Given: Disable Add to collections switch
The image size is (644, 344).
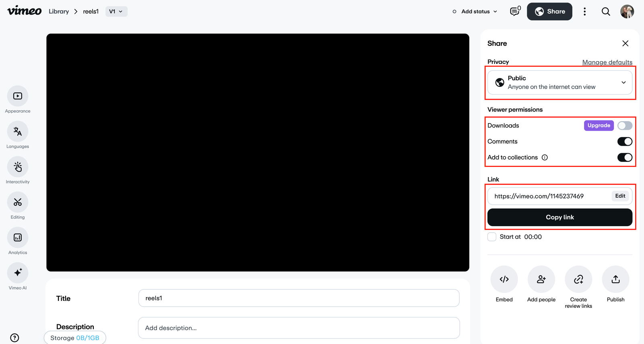Looking at the screenshot, I should pos(625,157).
